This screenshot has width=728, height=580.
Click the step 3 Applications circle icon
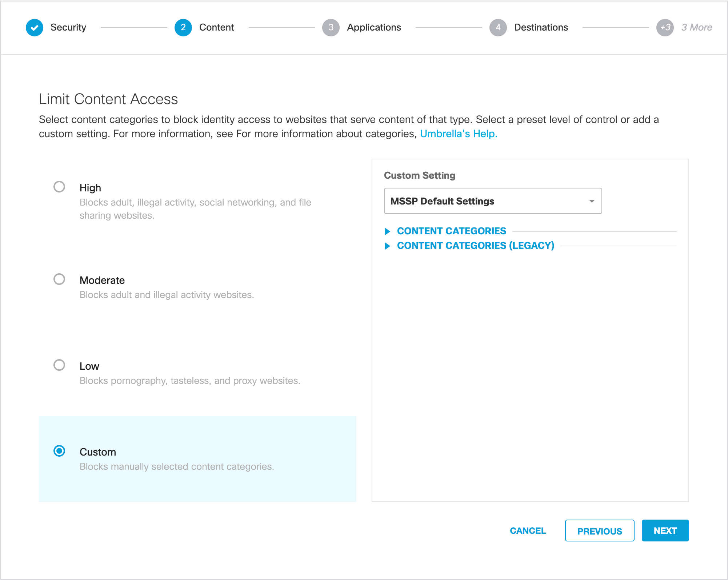(331, 28)
